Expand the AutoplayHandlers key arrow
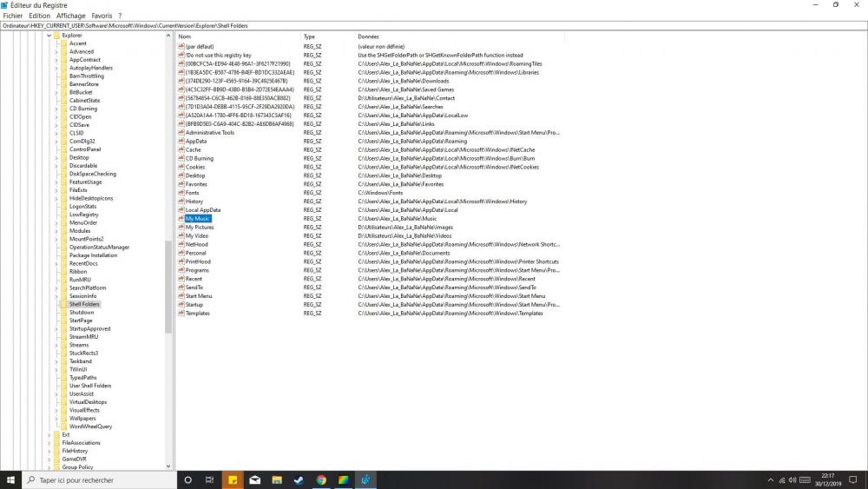The width and height of the screenshot is (868, 489). click(56, 68)
